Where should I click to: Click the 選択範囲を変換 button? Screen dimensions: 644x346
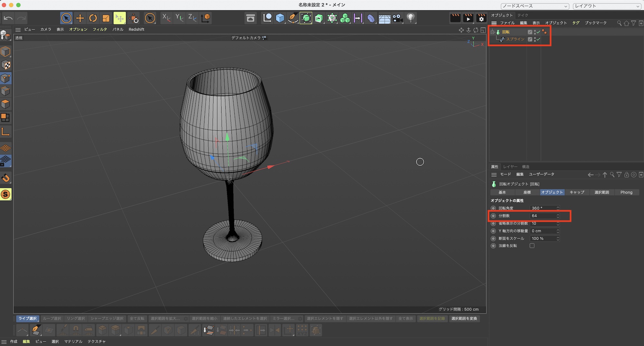pos(464,319)
